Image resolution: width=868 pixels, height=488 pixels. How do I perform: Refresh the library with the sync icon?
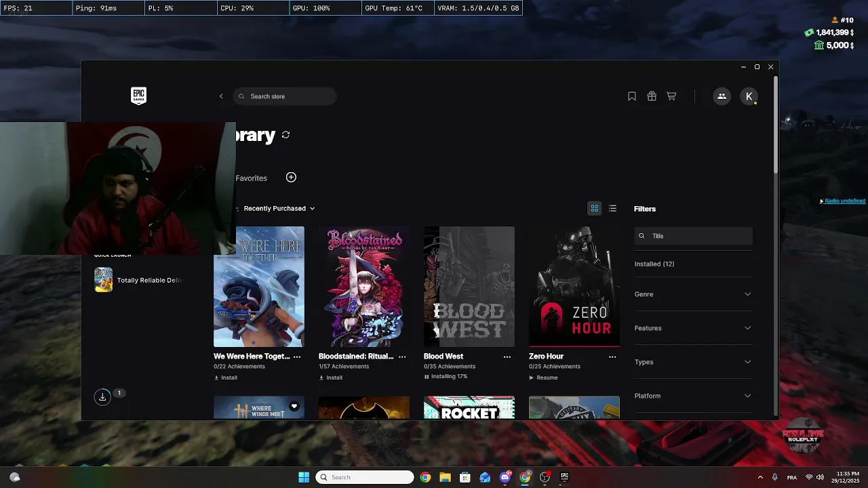[x=285, y=135]
